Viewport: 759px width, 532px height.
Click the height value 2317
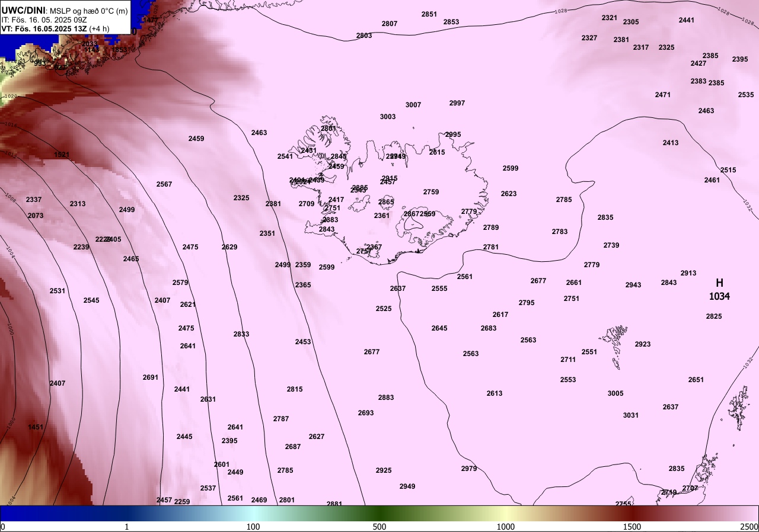point(641,47)
